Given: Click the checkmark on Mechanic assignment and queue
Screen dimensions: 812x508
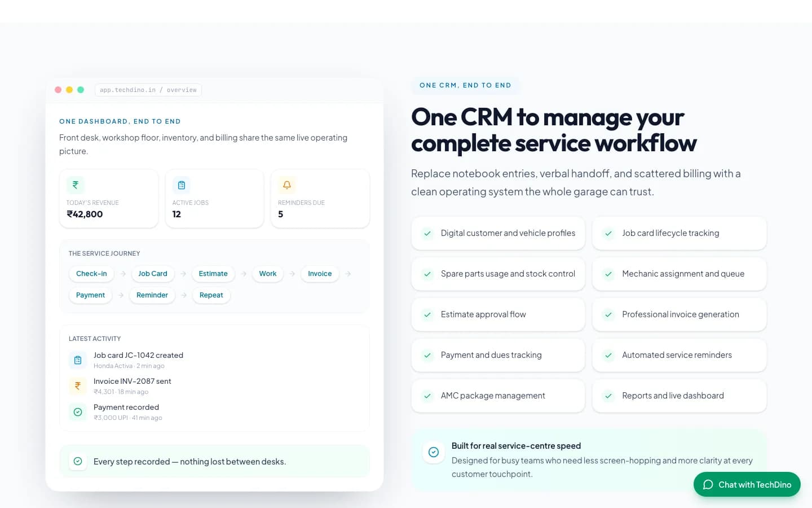Looking at the screenshot, I should pos(608,274).
